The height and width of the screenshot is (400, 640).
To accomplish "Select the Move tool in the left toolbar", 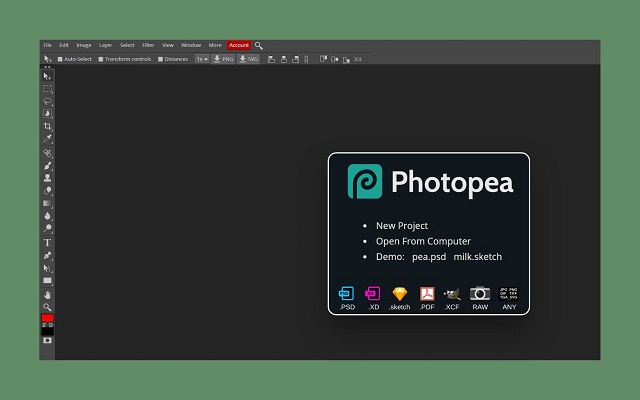I will tap(47, 76).
